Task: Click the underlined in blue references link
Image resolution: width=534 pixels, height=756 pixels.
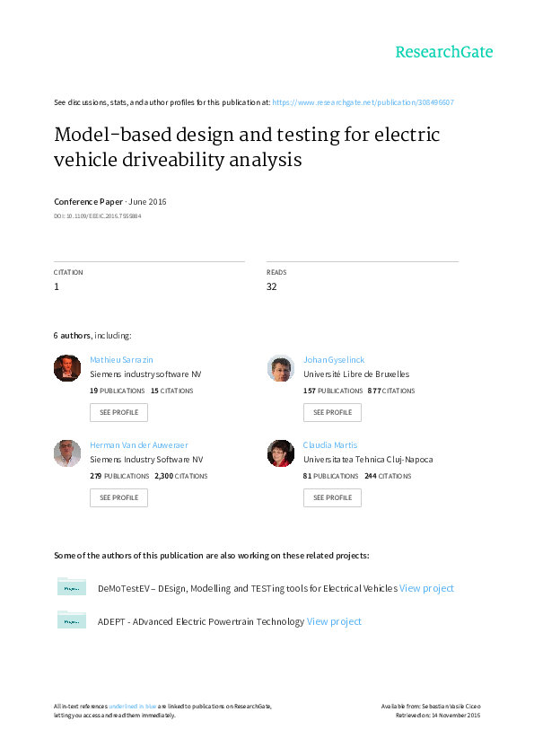Action: point(137,706)
